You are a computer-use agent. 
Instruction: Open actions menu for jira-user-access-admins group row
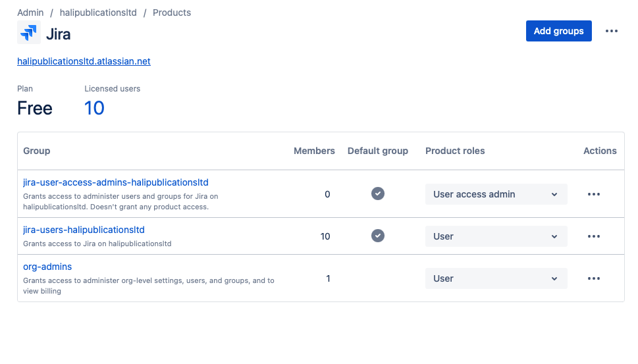593,194
